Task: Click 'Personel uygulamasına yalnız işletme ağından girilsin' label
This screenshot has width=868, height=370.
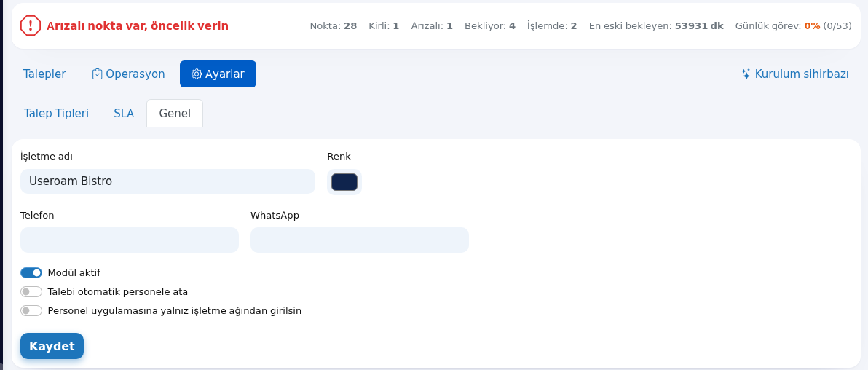Action: (175, 311)
